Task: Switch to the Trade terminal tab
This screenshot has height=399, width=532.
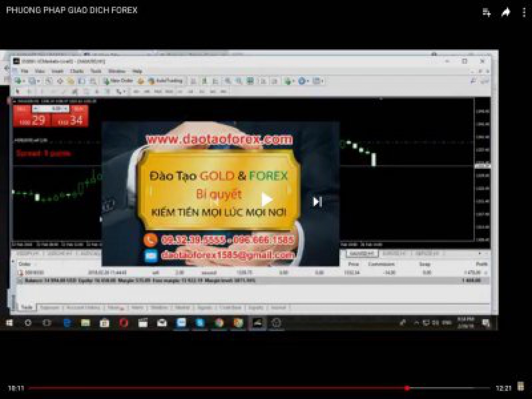Action: tap(27, 307)
